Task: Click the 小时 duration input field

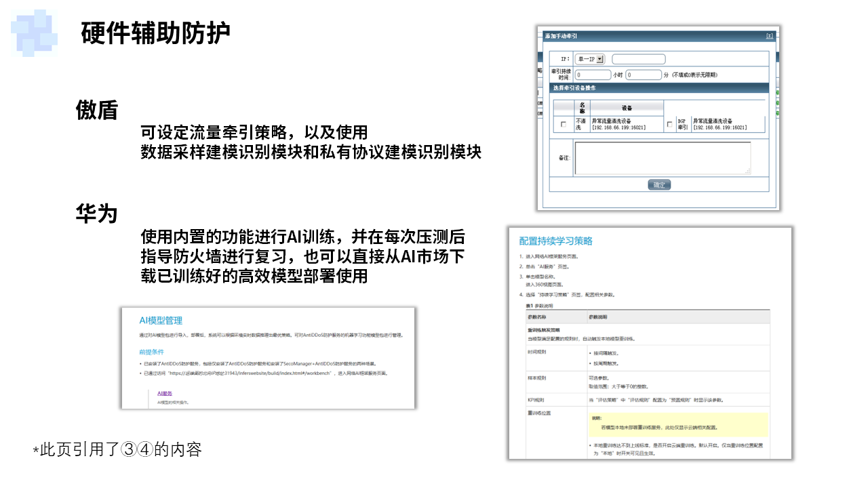Action: pyautogui.click(x=593, y=75)
